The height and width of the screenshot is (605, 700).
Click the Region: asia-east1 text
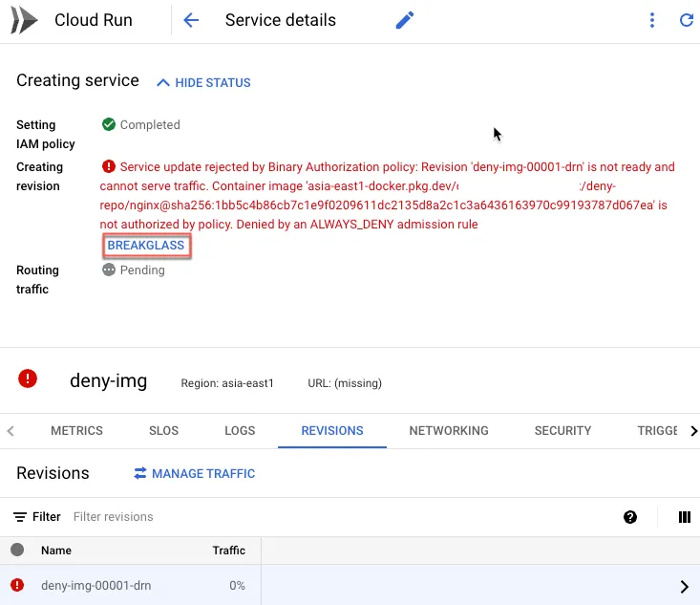click(x=227, y=383)
